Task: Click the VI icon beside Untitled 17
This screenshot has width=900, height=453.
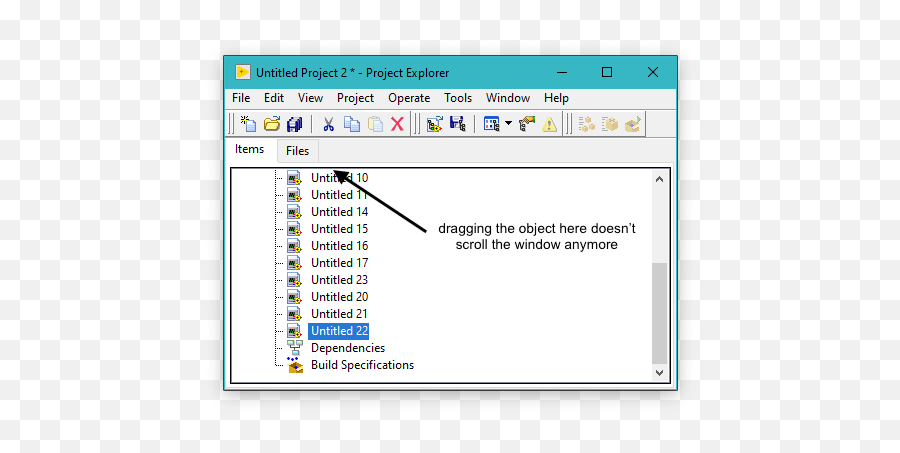Action: tap(294, 263)
